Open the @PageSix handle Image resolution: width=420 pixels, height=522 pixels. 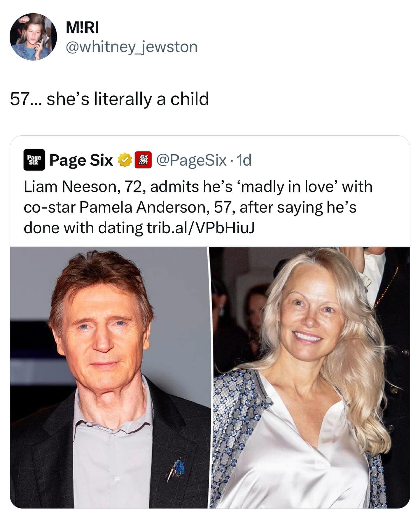point(191,160)
